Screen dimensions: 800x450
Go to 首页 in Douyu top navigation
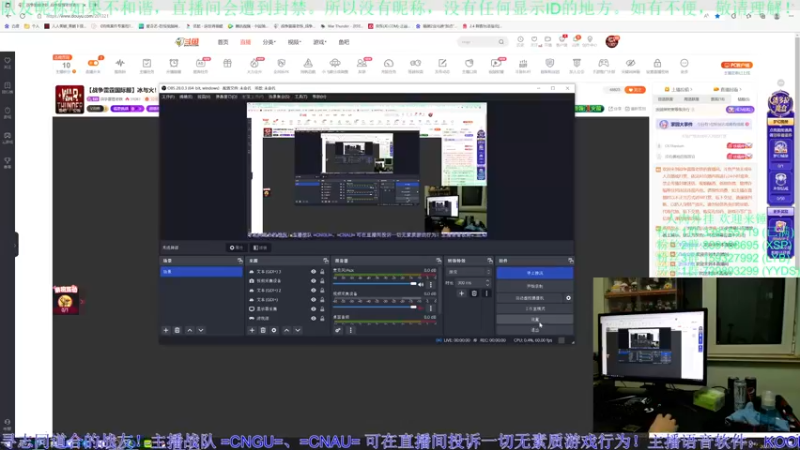click(x=223, y=42)
